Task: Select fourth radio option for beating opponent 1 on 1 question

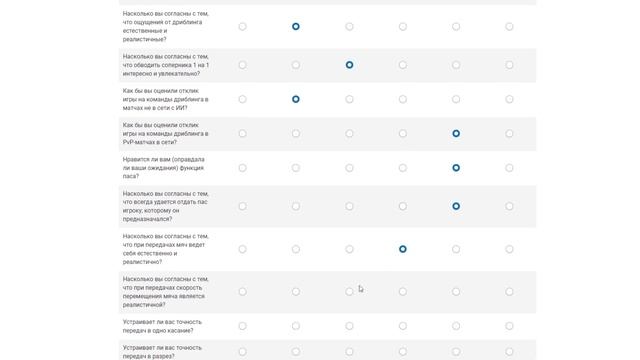Action: click(402, 65)
